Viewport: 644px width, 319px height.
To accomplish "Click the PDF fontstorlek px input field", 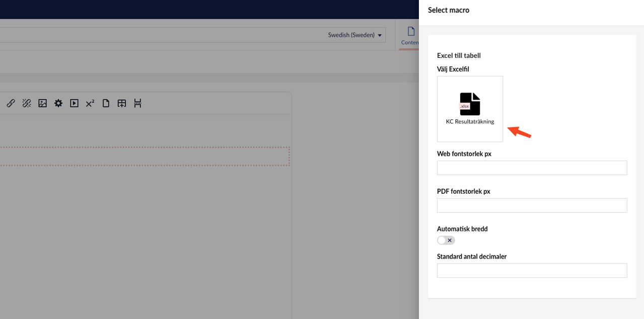I will pyautogui.click(x=532, y=205).
